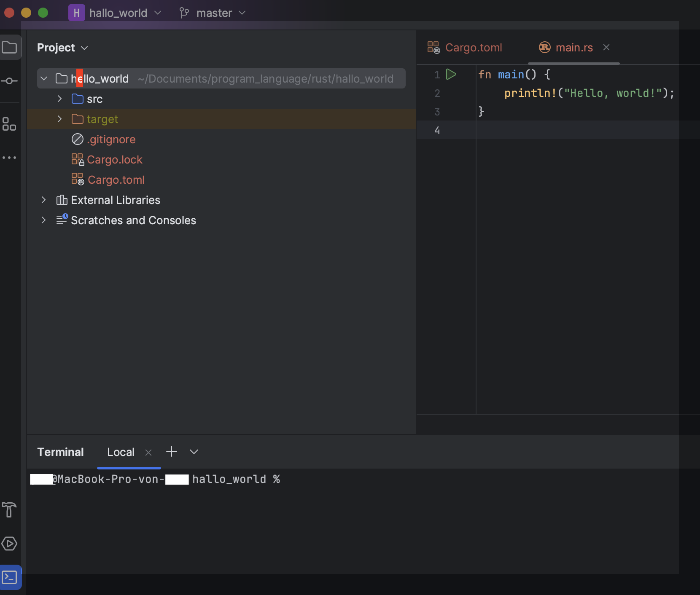Viewport: 700px width, 595px height.
Task: Click the External Libraries icon
Action: [x=62, y=200]
